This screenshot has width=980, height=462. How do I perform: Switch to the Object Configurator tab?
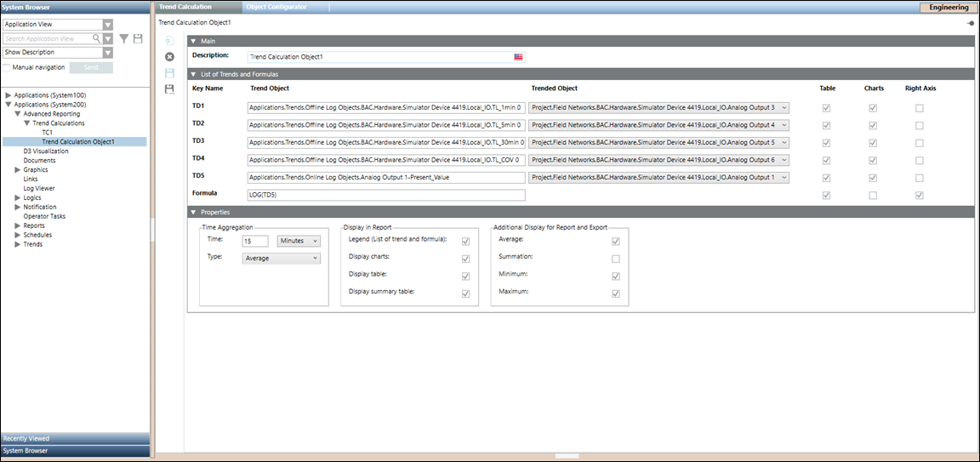[x=276, y=7]
